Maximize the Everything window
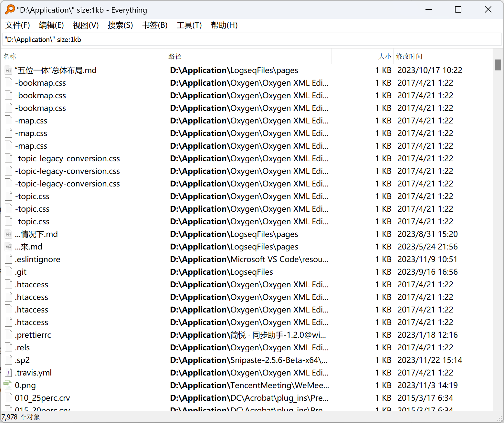 pos(458,10)
